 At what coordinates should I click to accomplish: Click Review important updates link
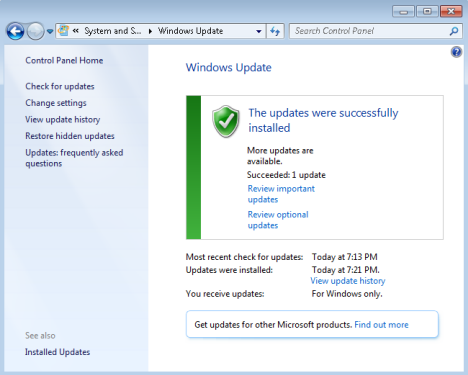coord(281,194)
